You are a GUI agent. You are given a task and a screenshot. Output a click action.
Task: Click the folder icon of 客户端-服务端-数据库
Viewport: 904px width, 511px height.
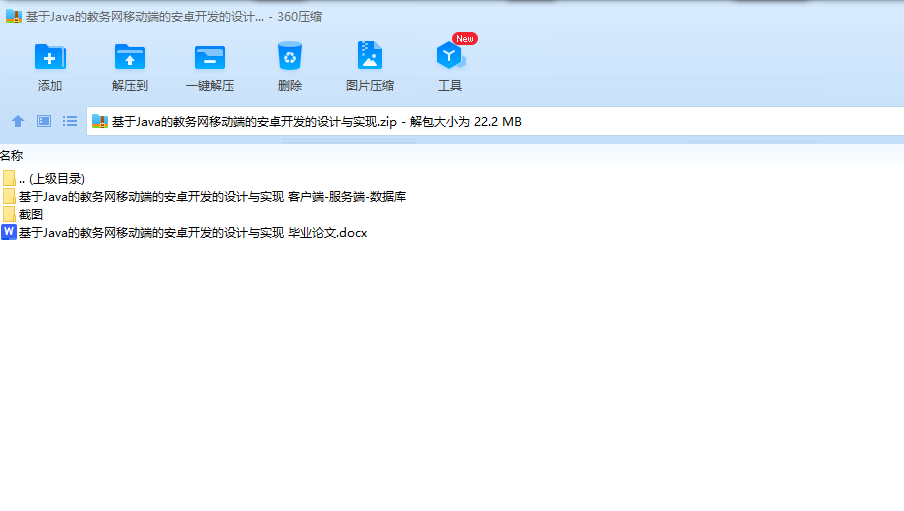pos(9,197)
